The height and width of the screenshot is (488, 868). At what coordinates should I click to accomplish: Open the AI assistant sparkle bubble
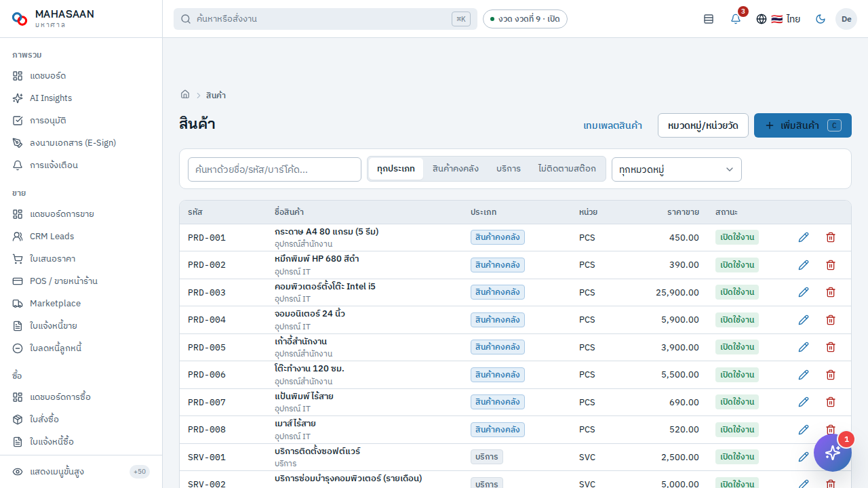pos(833,453)
